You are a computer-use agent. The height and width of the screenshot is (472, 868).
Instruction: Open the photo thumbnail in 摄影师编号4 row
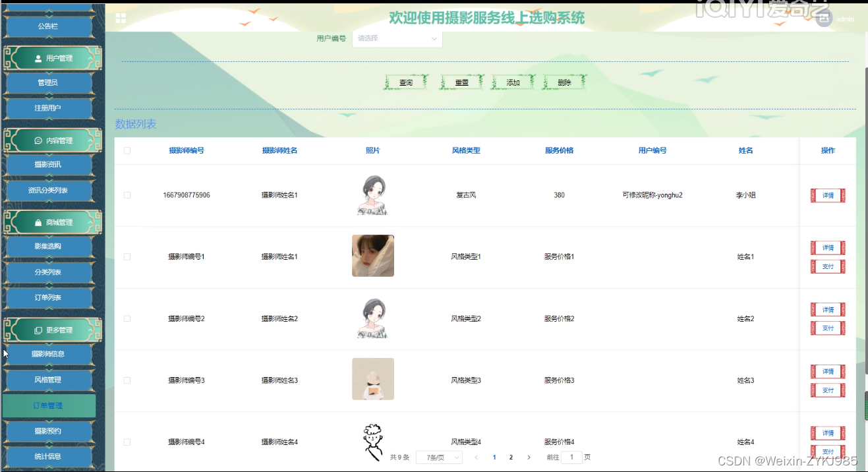[373, 442]
